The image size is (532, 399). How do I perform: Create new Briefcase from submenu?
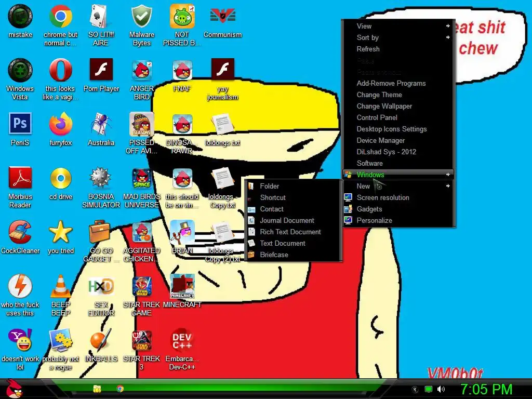coord(293,255)
